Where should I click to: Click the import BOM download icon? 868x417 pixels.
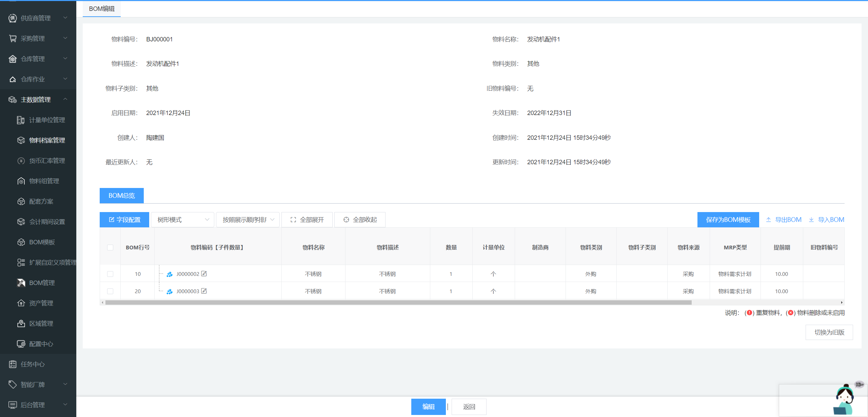pyautogui.click(x=811, y=220)
